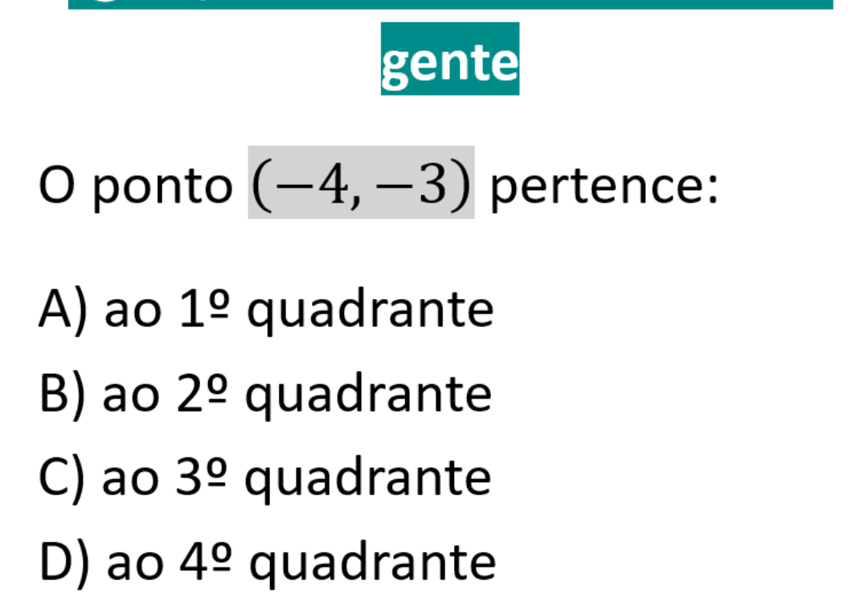Click 'quadrante' in the option D line
The height and width of the screenshot is (615, 868).
point(372,564)
